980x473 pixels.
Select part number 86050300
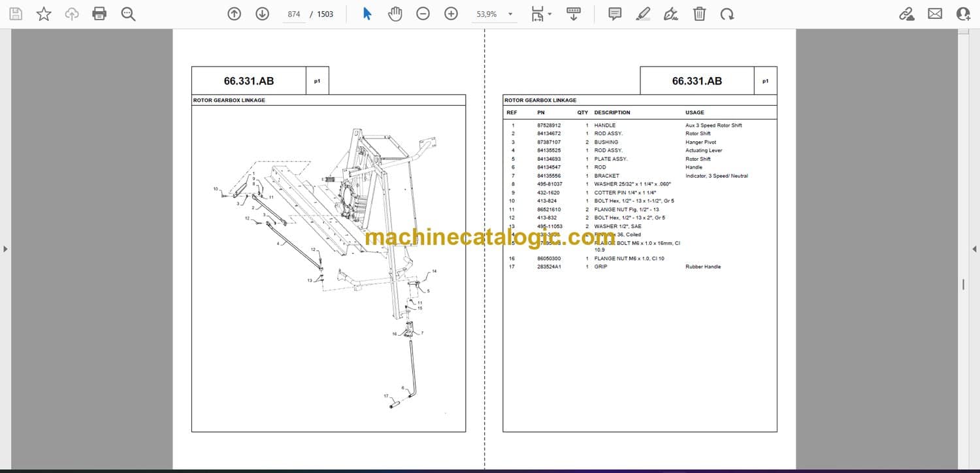[x=549, y=259]
